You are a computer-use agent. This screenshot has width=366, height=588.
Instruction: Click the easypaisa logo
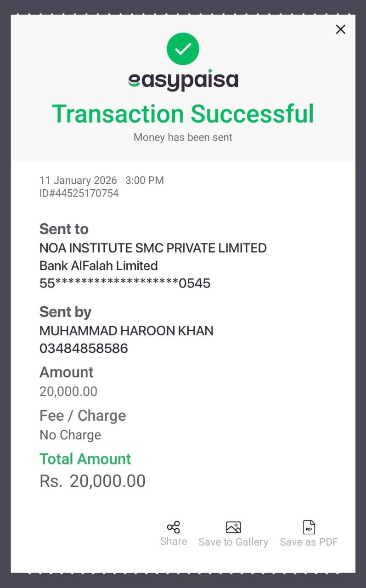tap(183, 81)
